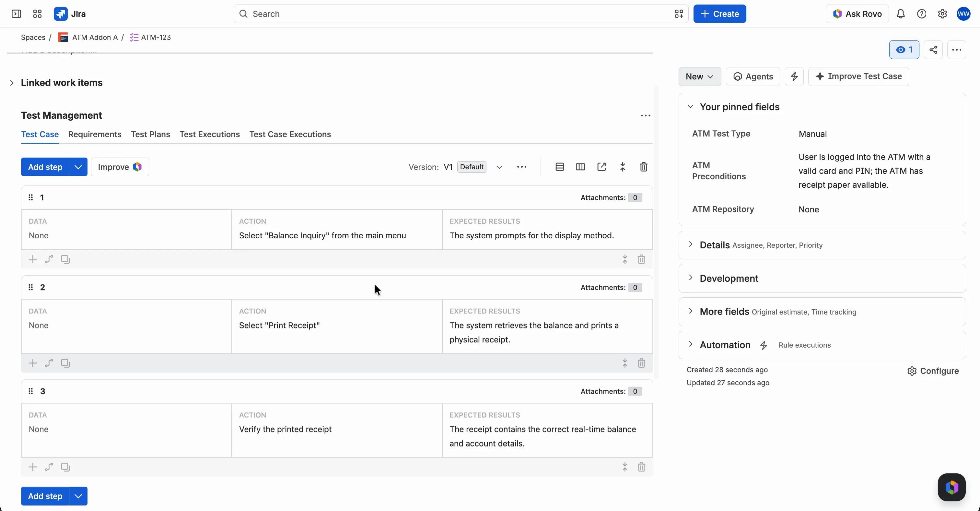Open the notifications bell
This screenshot has width=980, height=511.
tap(901, 14)
